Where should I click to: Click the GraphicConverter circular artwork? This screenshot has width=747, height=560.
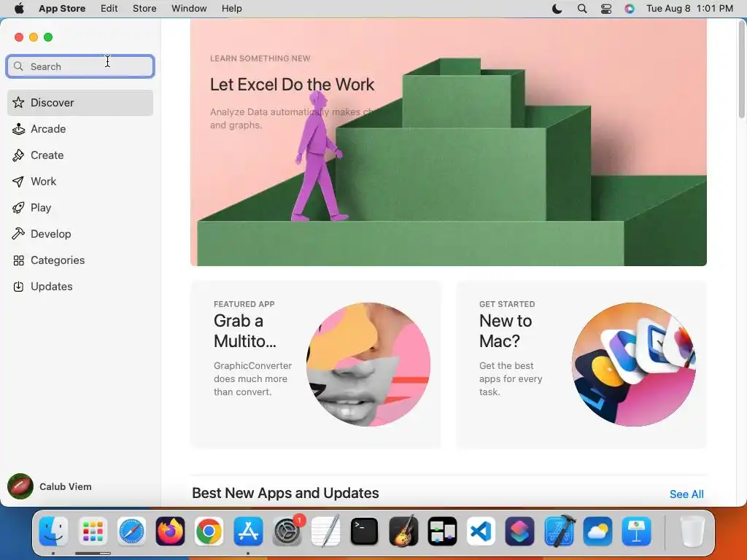click(x=368, y=365)
